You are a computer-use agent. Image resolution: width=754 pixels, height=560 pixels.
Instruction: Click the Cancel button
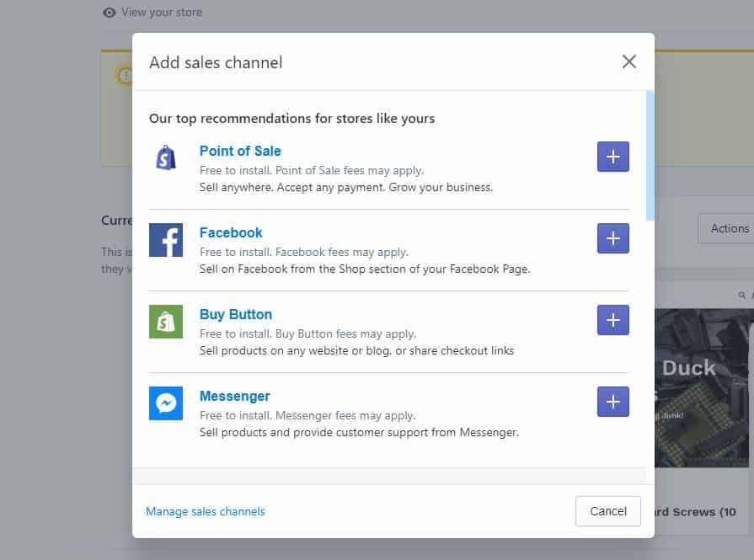[x=607, y=511]
